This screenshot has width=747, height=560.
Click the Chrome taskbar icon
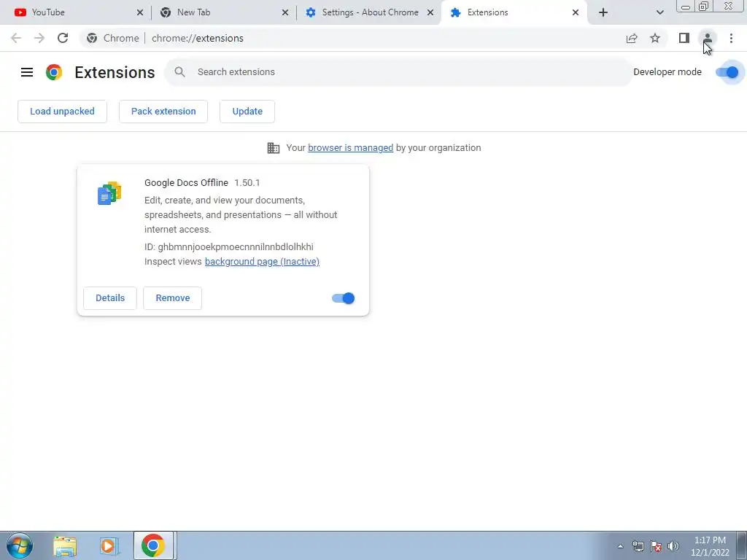pos(153,545)
